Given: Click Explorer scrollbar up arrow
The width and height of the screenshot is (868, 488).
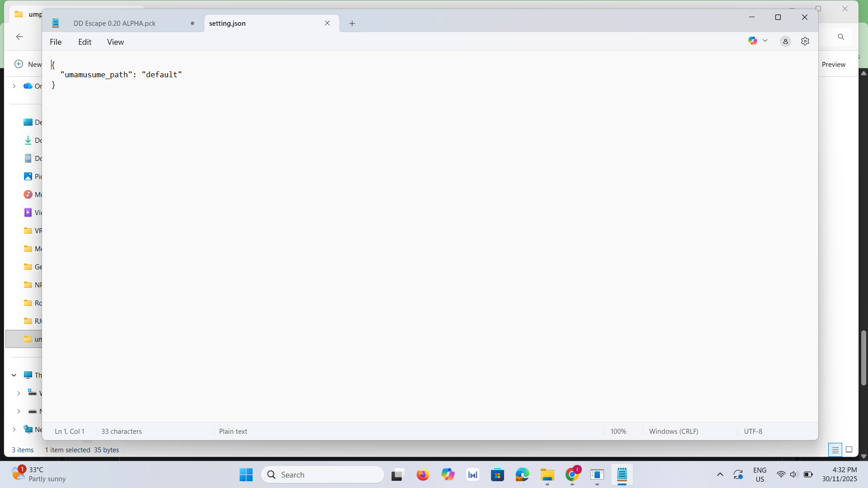Looking at the screenshot, I should coord(863,73).
